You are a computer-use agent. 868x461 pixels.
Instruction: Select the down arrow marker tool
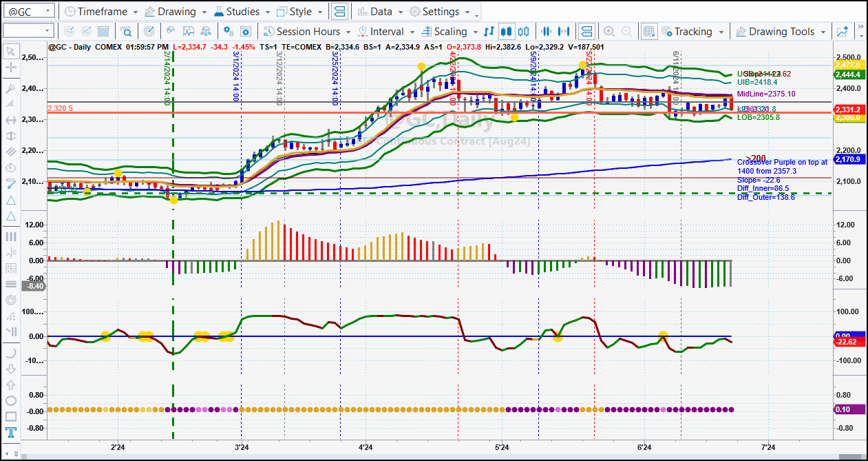click(x=10, y=369)
